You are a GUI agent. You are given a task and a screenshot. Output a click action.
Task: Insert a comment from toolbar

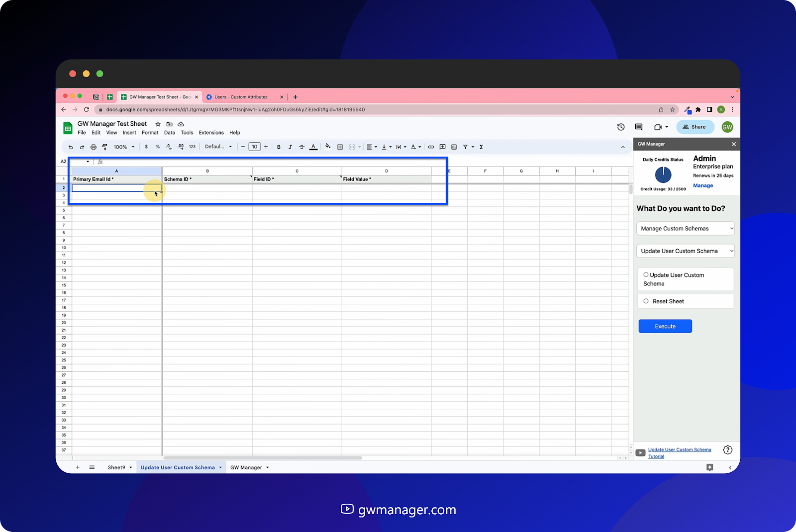tap(442, 147)
